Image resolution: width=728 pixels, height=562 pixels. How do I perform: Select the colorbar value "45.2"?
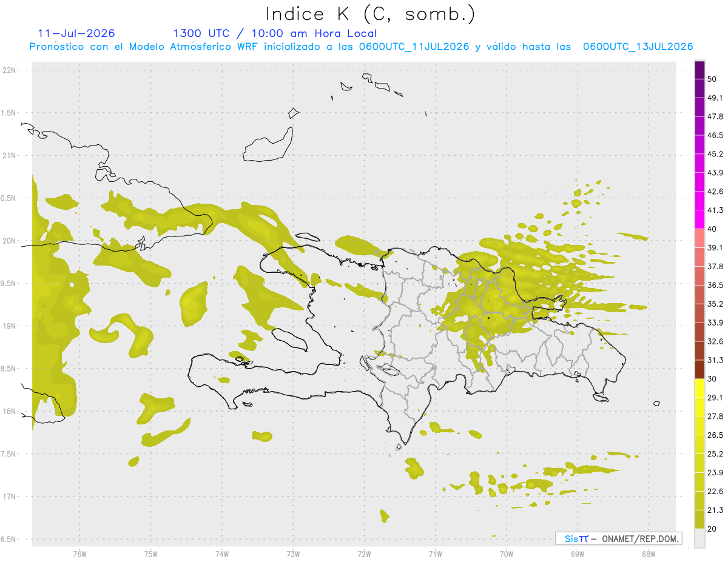tap(716, 154)
